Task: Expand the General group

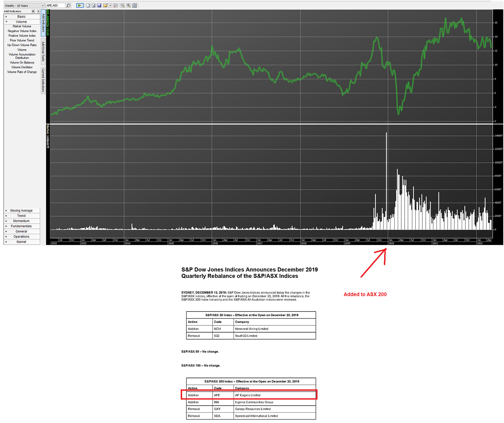Action: (x=22, y=231)
